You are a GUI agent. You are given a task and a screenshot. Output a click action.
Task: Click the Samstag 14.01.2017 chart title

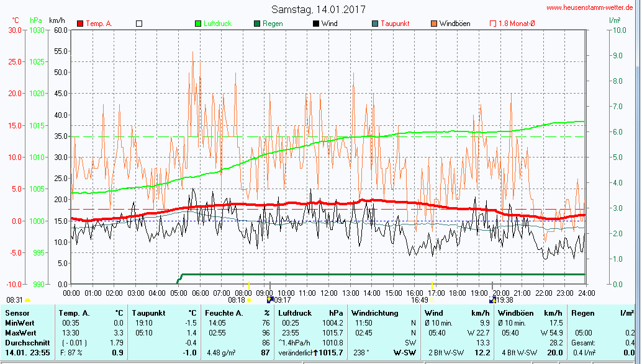319,9
